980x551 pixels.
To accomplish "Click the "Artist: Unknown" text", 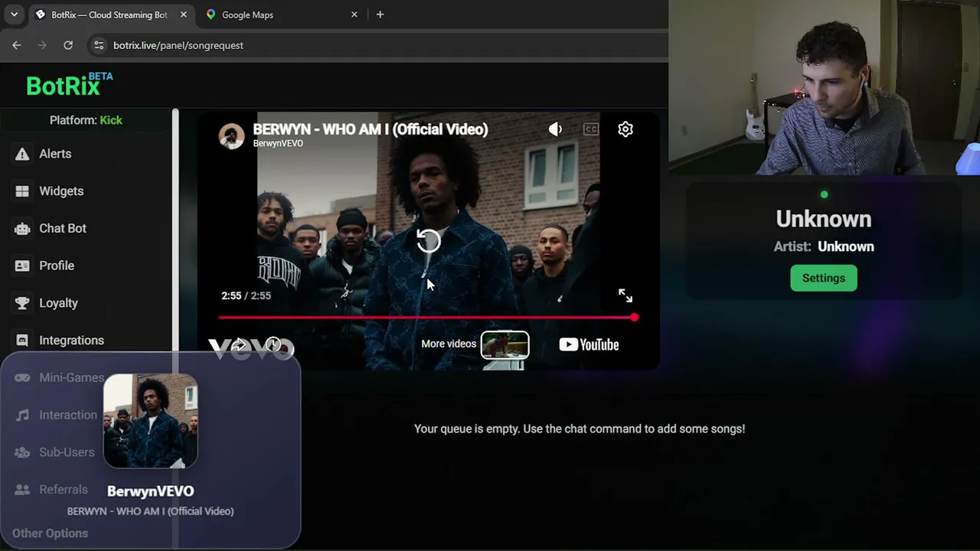I will point(824,246).
